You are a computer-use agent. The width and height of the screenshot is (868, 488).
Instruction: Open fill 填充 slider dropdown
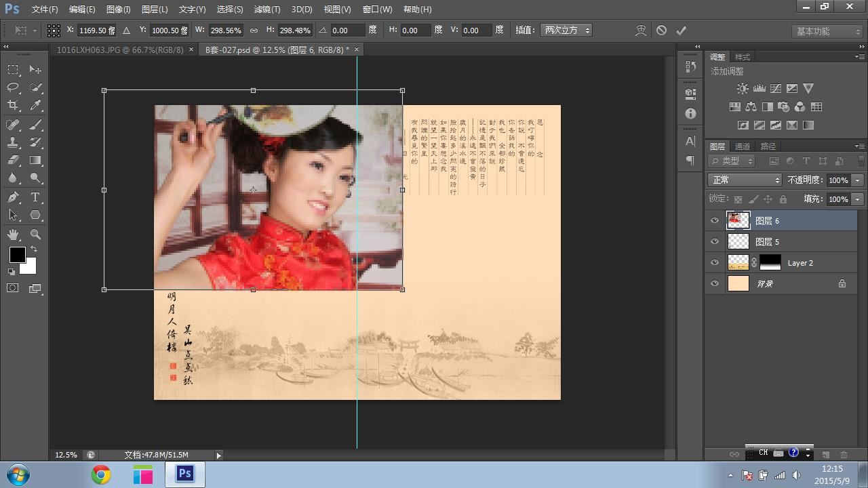pyautogui.click(x=858, y=199)
